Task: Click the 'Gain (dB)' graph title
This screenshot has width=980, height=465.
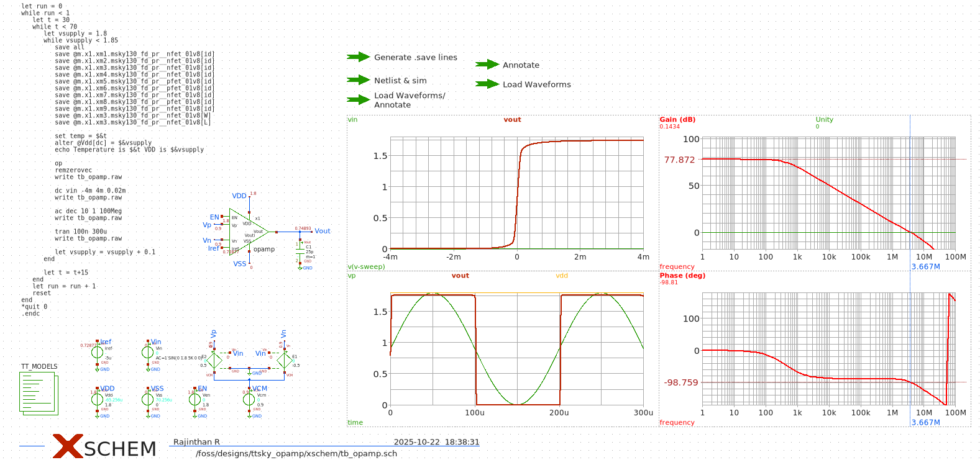Action: point(677,119)
